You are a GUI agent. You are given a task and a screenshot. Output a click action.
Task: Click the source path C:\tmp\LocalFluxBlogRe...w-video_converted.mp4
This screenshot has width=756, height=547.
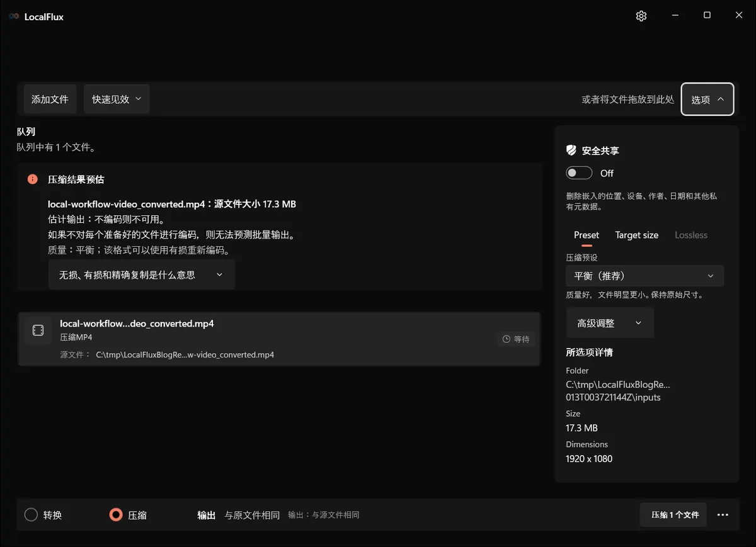185,355
